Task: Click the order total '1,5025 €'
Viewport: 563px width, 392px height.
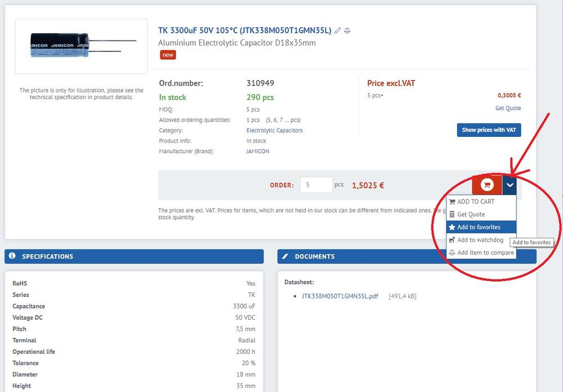Action: (x=368, y=185)
